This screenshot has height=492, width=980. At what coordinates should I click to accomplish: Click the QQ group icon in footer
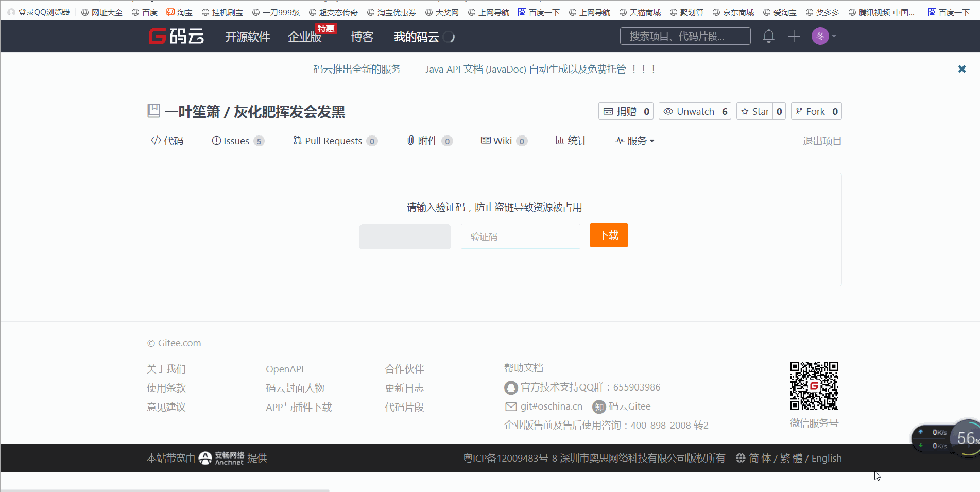click(x=511, y=387)
